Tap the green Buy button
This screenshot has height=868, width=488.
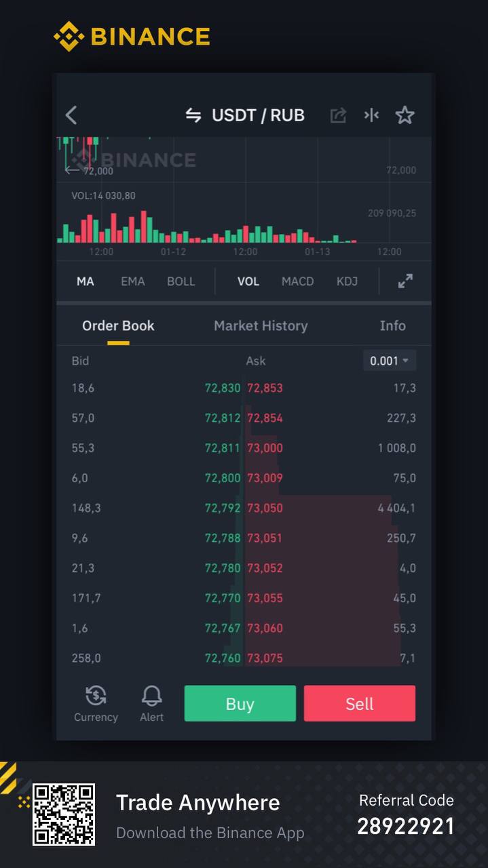[x=240, y=703]
